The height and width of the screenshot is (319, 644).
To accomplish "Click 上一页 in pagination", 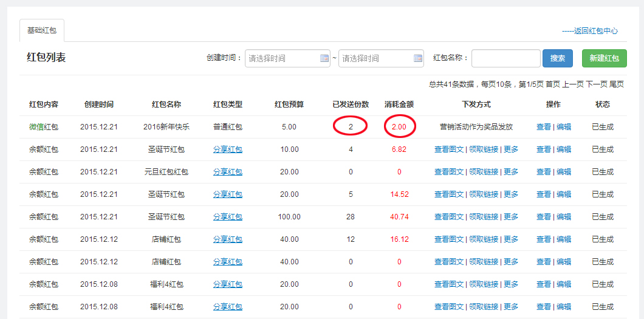I will click(x=572, y=84).
